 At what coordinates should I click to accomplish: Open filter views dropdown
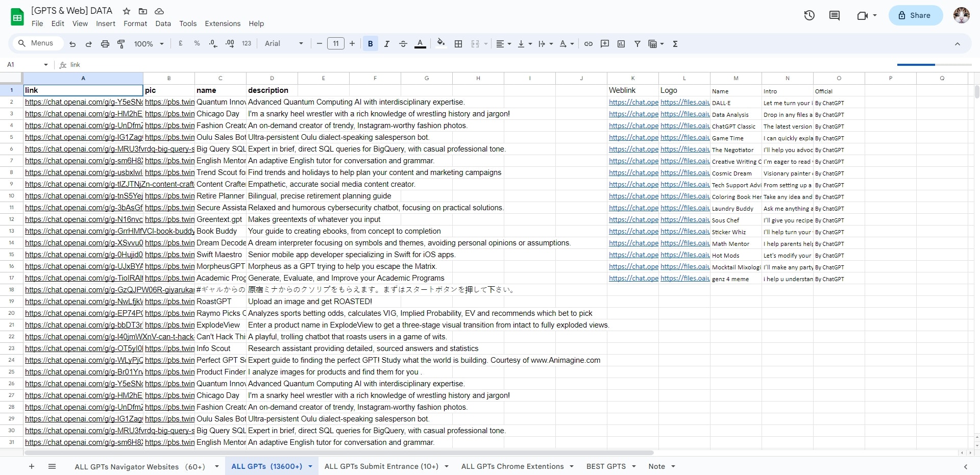click(656, 44)
